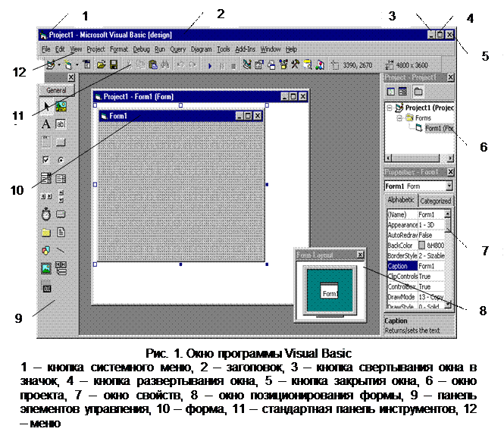Select the Line control tool

tap(61, 250)
